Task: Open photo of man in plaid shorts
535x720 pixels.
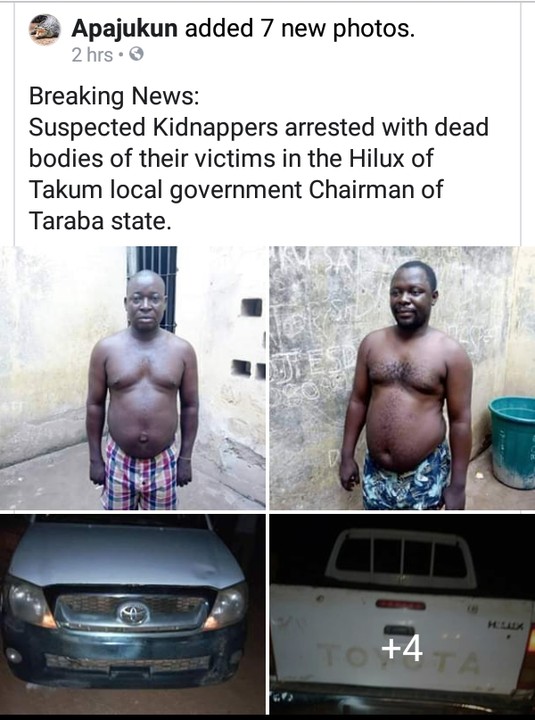Action: [133, 378]
